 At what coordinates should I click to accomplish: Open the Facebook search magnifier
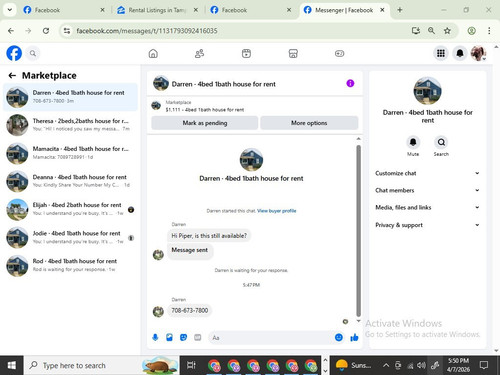coord(33,53)
